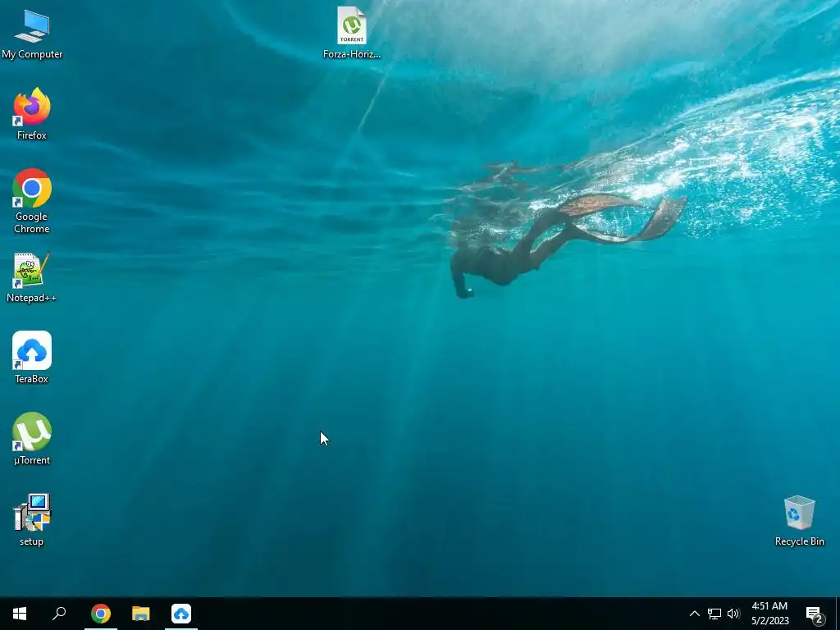840x630 pixels.
Task: Open taskbar search magnifier
Action: point(59,614)
